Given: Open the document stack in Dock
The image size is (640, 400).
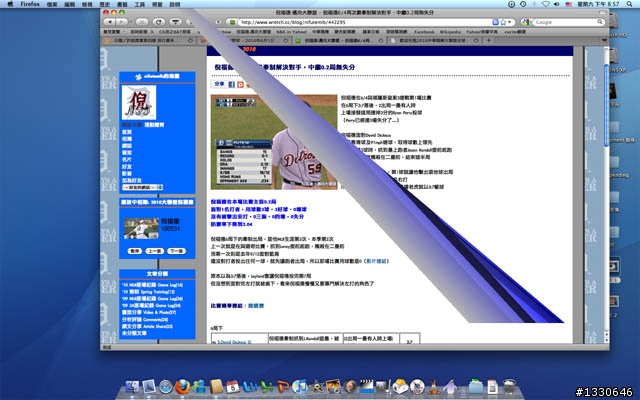Looking at the screenshot, I should (493, 387).
